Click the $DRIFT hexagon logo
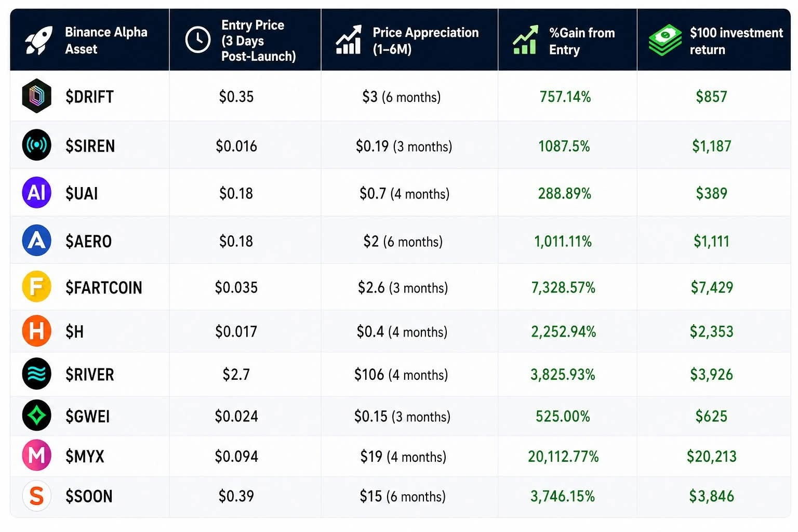Image resolution: width=798 pixels, height=532 pixels. pyautogui.click(x=36, y=96)
